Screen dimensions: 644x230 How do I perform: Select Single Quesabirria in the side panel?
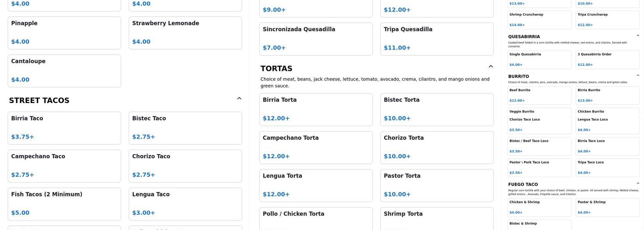(539, 59)
